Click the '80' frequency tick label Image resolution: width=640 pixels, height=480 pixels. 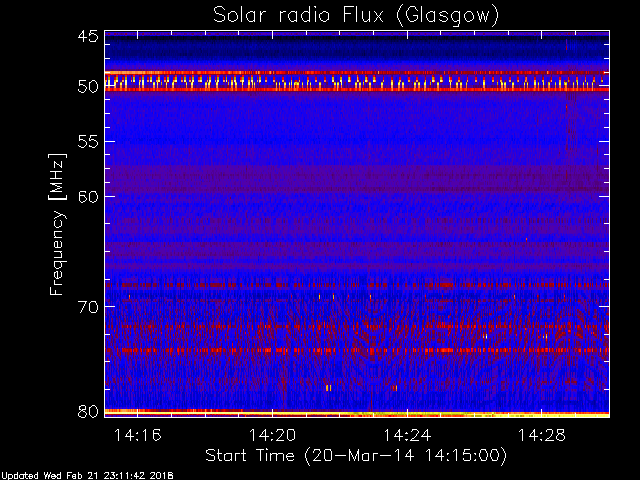(88, 411)
